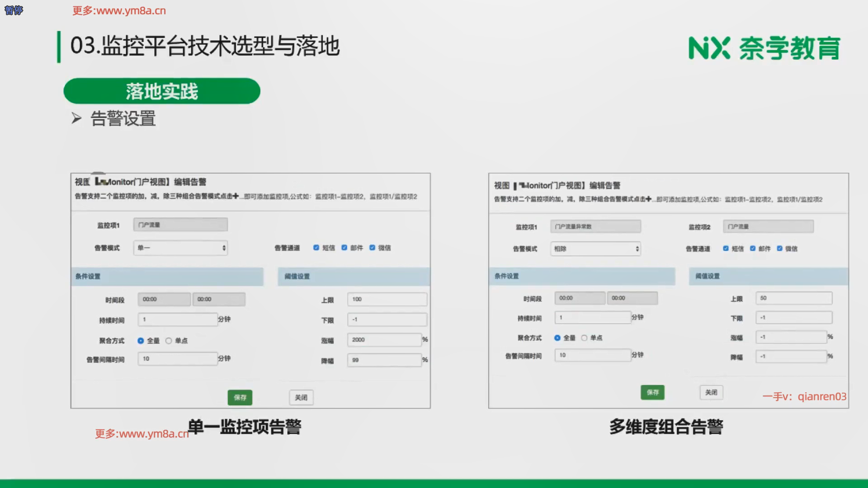Click the 关闭 button in right dialog
Screen dimensions: 868x488
point(711,392)
